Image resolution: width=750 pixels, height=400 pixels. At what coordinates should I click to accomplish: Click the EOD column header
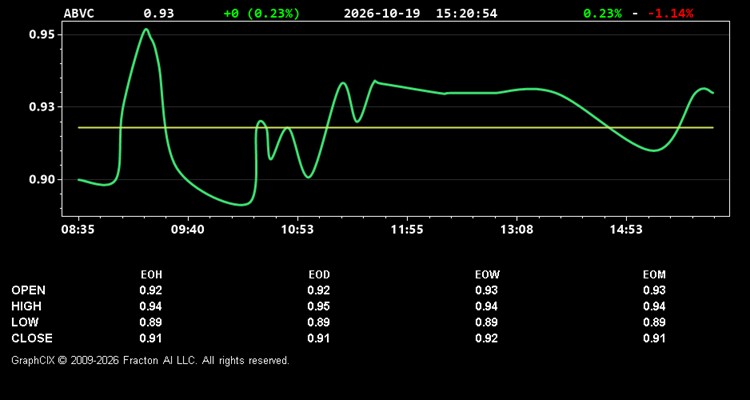pos(319,275)
